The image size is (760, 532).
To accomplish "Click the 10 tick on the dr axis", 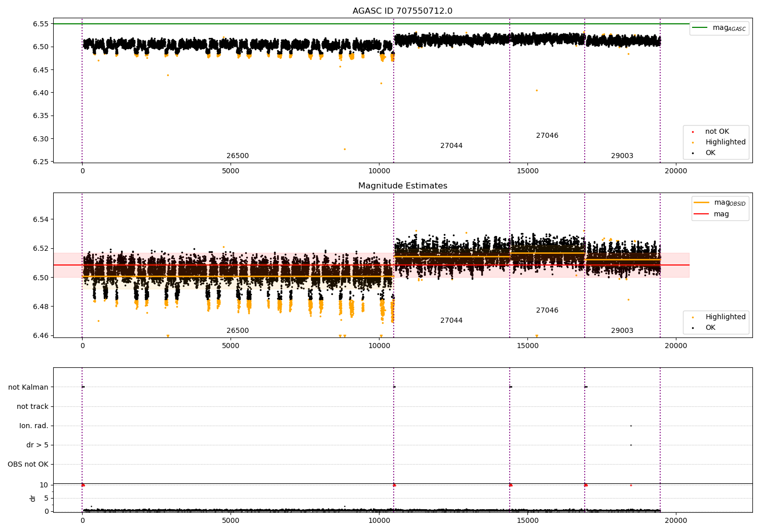I will pyautogui.click(x=44, y=485).
